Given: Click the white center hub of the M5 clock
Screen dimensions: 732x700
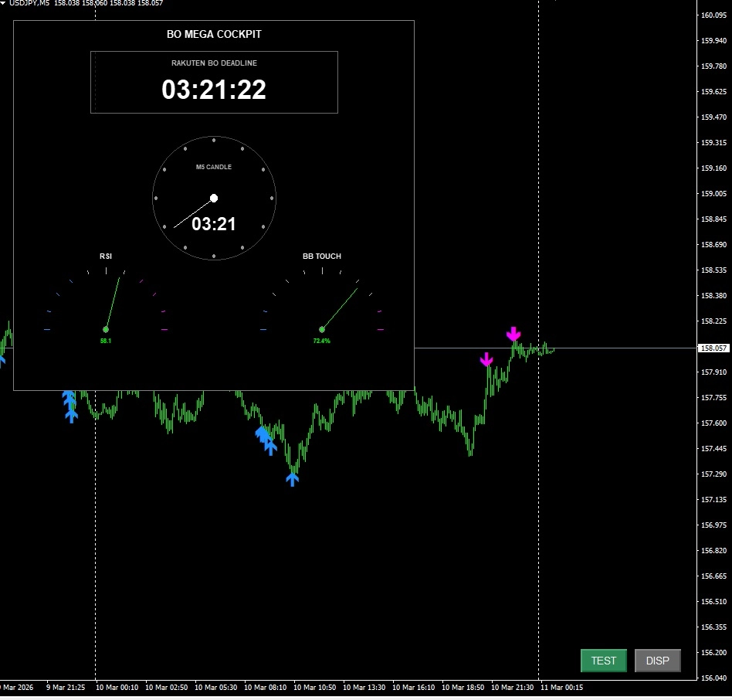Looking at the screenshot, I should [214, 199].
